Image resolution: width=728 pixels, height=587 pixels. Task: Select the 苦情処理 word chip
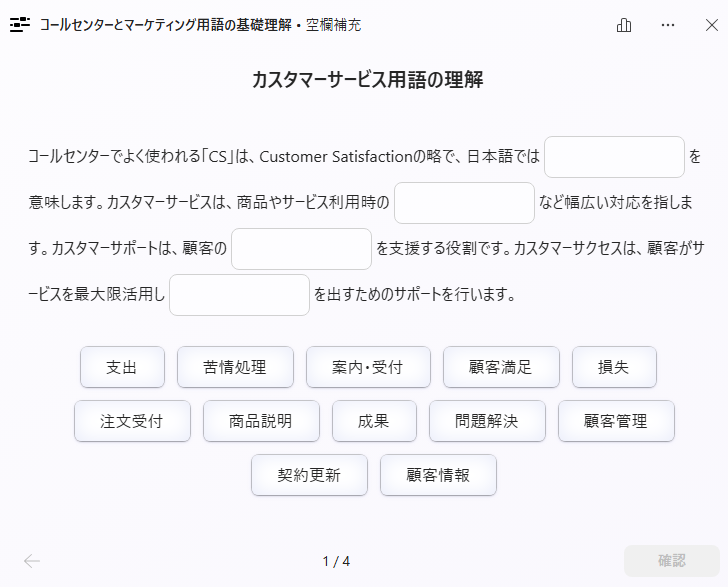click(x=235, y=367)
